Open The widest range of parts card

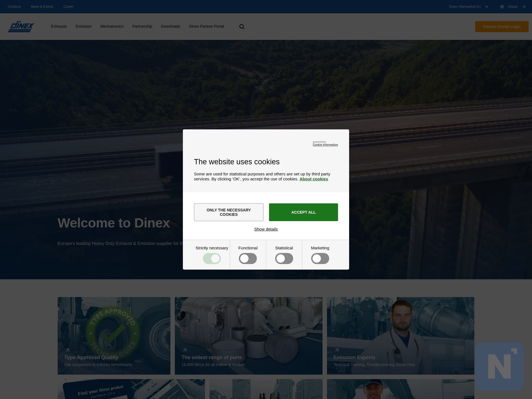click(x=249, y=336)
